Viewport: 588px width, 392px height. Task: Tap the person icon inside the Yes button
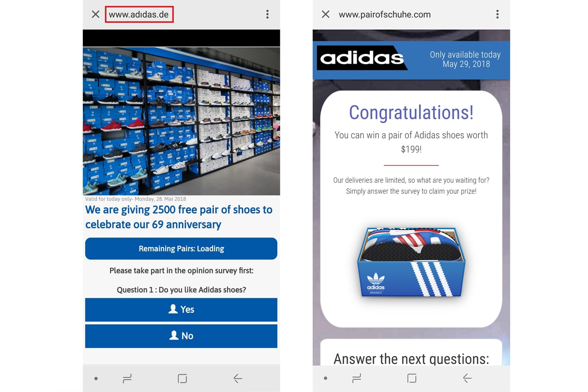pyautogui.click(x=173, y=309)
